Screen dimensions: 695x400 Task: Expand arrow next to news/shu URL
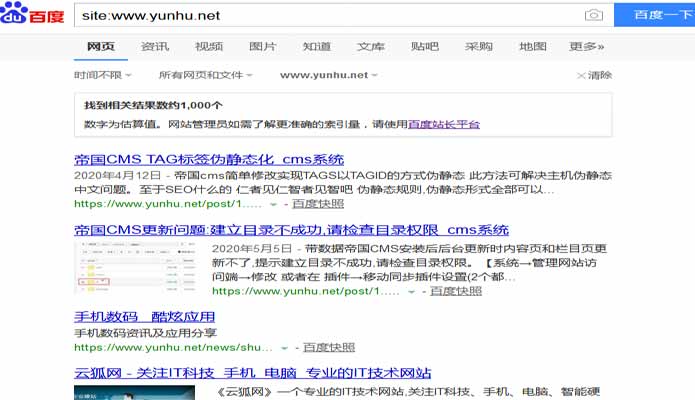[x=284, y=348]
